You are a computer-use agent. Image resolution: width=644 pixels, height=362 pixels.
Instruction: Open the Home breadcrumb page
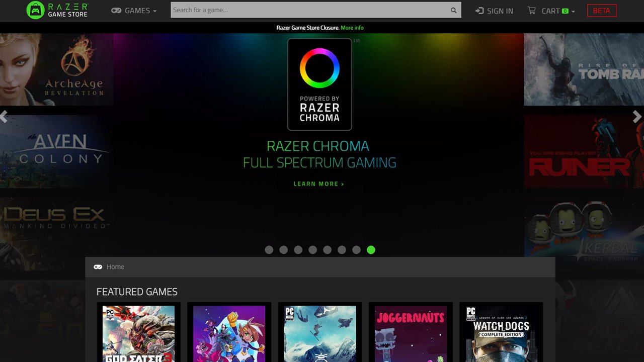pos(115,267)
